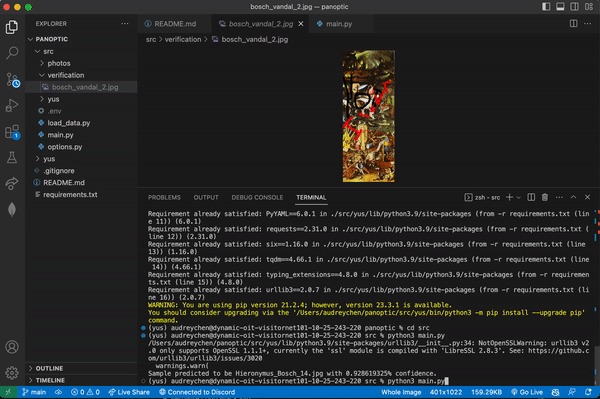Image resolution: width=600 pixels, height=399 pixels.
Task: Click 401x1022 image dimensions status item
Action: point(446,392)
